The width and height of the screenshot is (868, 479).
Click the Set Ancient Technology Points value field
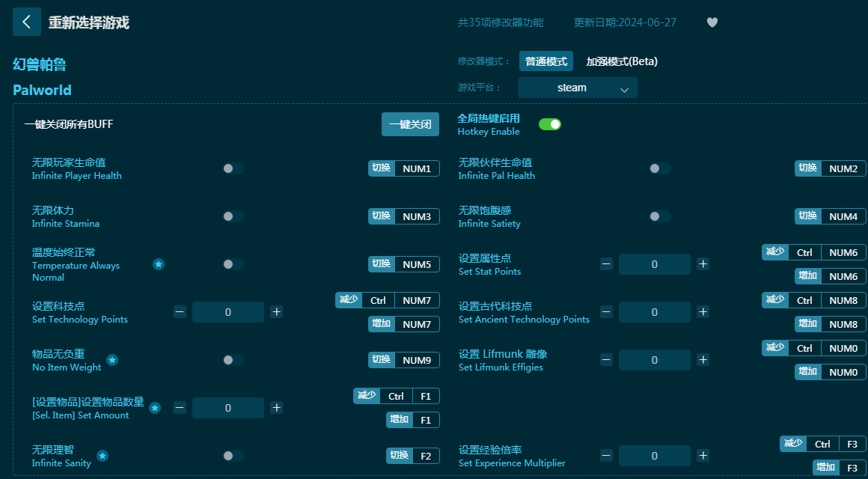coord(654,312)
